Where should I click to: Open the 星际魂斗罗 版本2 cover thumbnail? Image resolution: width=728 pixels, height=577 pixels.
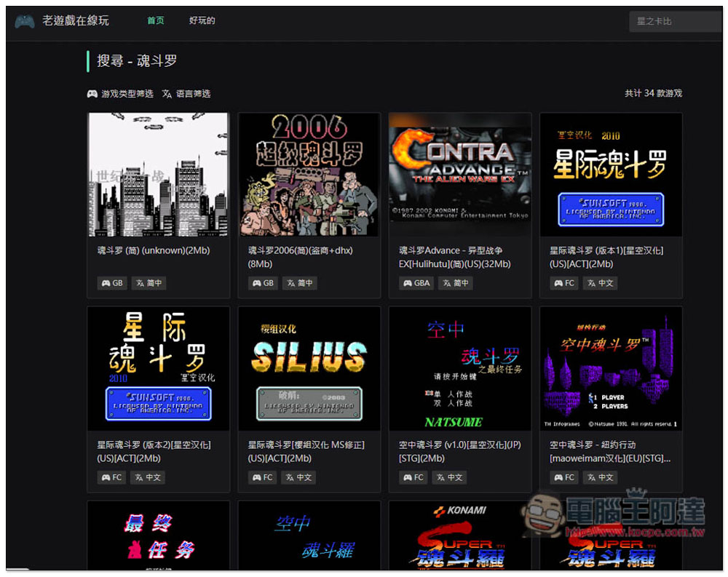[158, 369]
